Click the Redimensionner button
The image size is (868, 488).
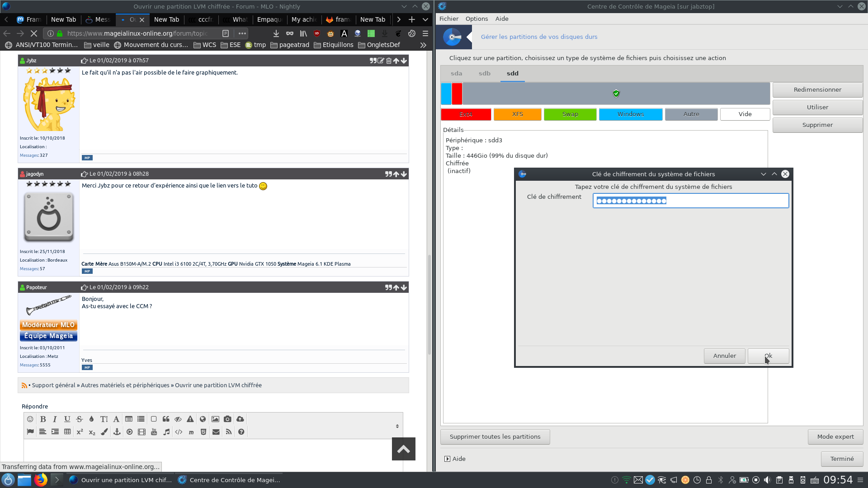pyautogui.click(x=817, y=89)
